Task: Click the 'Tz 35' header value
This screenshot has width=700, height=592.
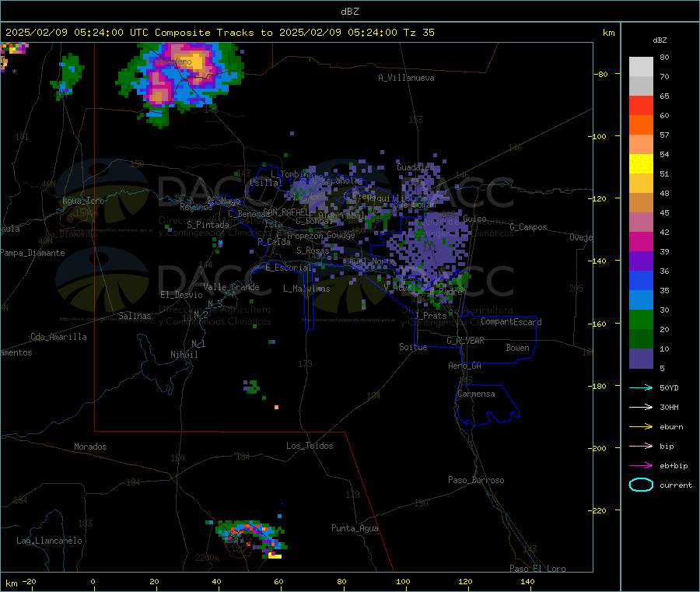Action: coord(418,33)
